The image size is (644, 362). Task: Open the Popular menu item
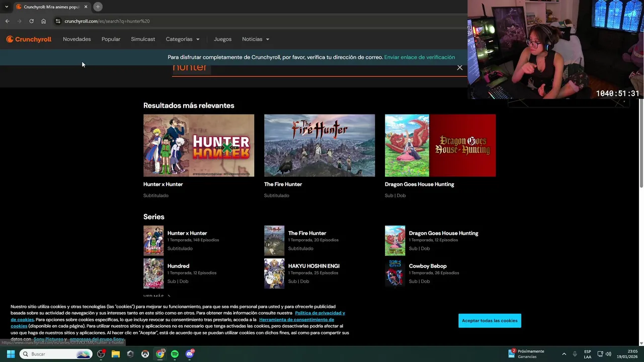coord(111,39)
